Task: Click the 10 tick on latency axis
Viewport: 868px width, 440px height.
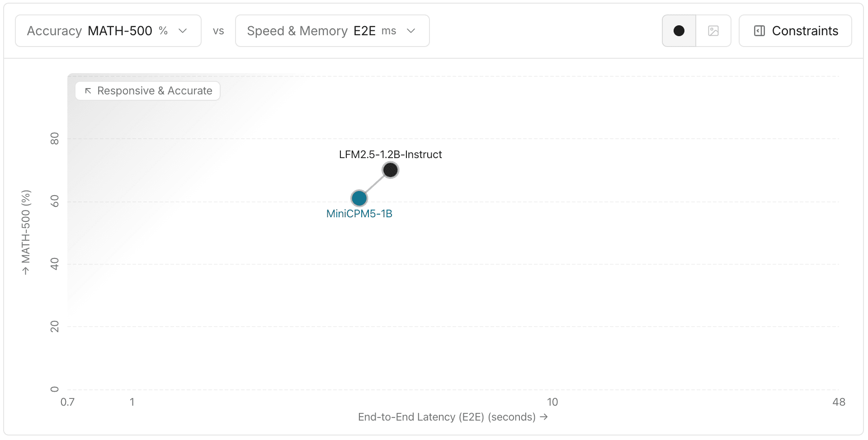Action: pos(552,402)
